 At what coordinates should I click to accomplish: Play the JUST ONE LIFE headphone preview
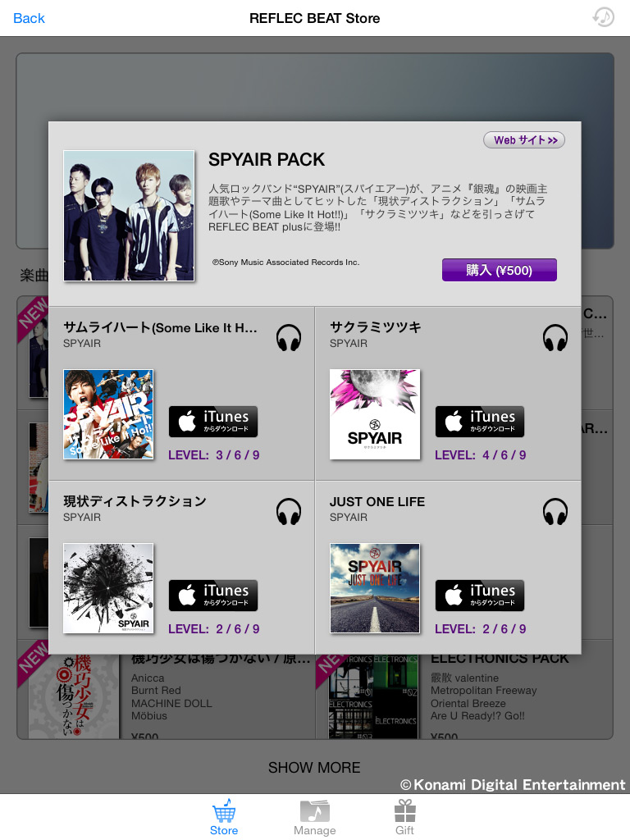pos(555,512)
